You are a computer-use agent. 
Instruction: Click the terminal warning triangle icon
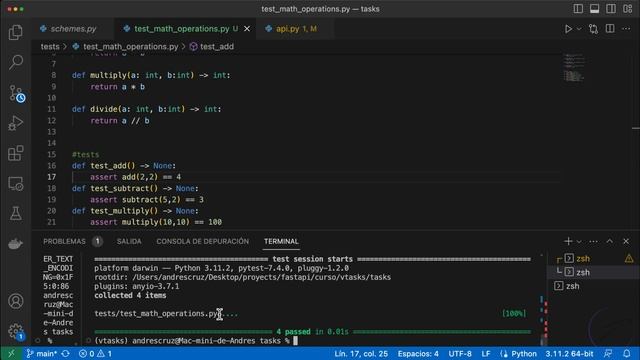tap(629, 258)
